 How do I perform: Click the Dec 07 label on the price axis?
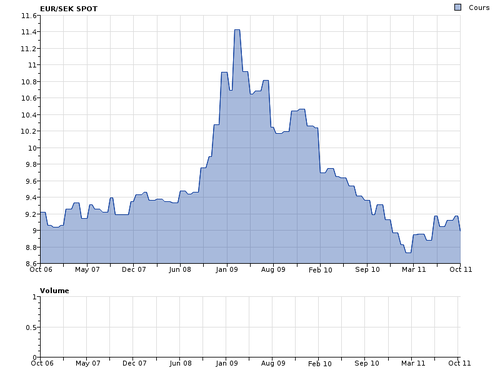(x=134, y=269)
